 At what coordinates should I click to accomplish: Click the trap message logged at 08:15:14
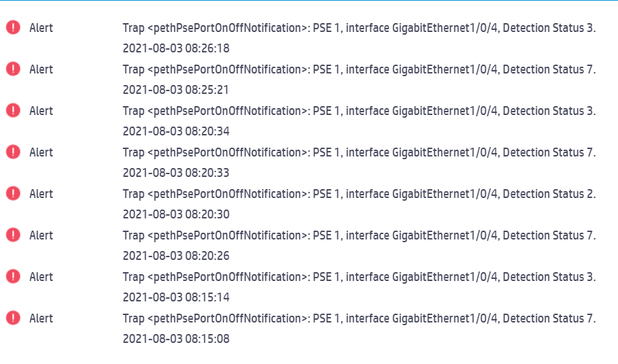359,277
